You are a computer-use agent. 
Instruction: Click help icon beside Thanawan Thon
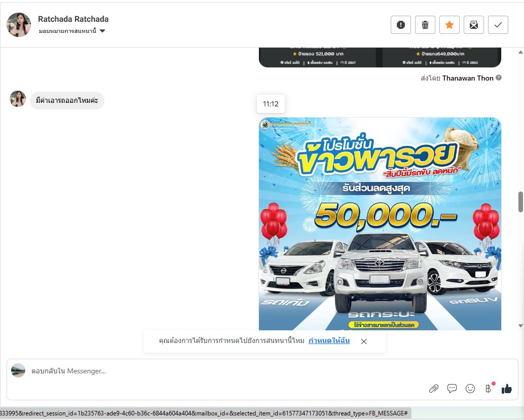499,78
